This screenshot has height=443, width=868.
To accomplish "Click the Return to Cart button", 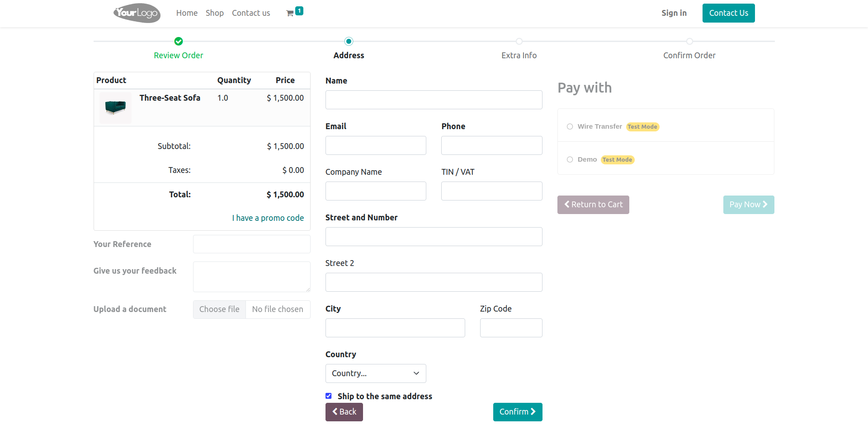I will (593, 205).
